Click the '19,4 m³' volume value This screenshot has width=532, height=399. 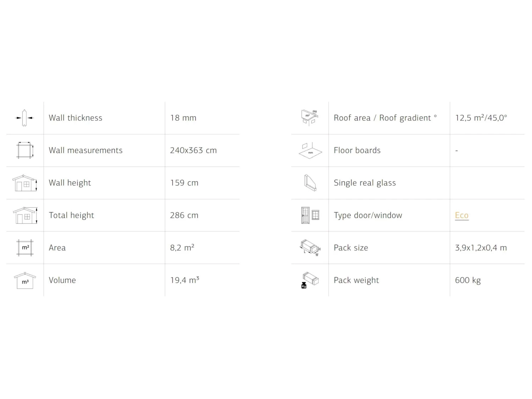pyautogui.click(x=184, y=280)
